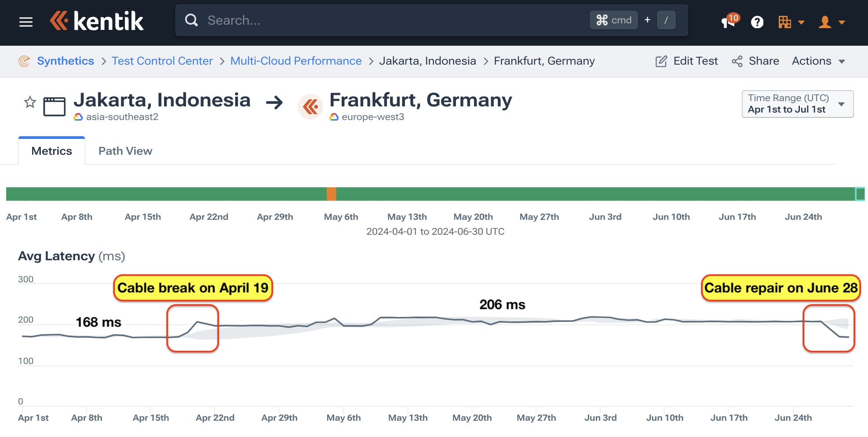Click the Edit Test pencil icon
868x437 pixels.
(x=661, y=61)
